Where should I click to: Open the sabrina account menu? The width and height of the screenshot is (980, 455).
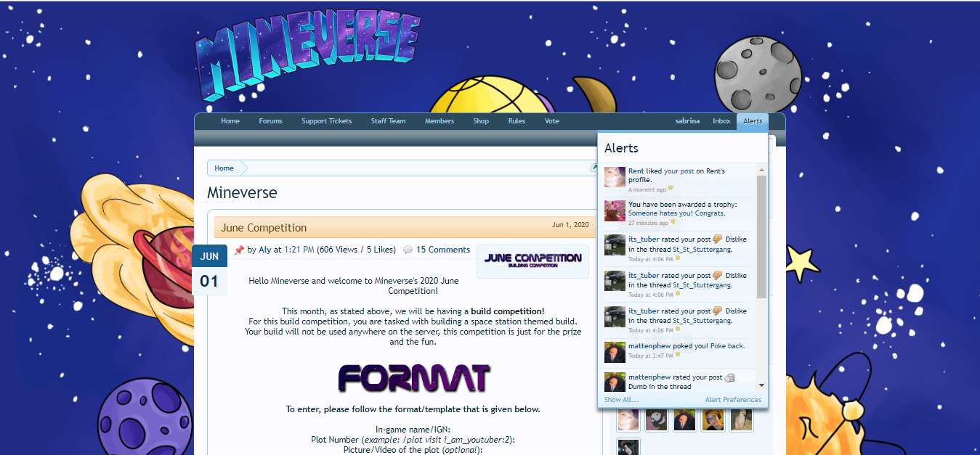click(687, 121)
